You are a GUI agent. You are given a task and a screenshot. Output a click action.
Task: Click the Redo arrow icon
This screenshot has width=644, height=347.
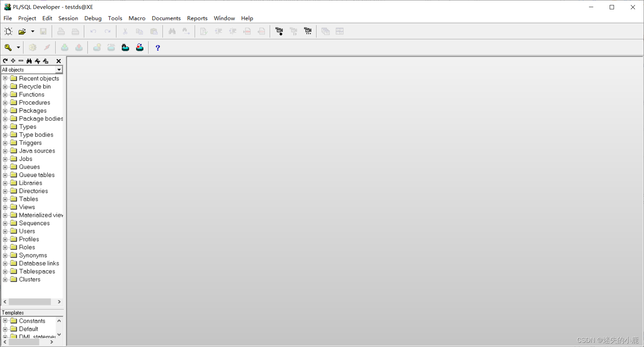(108, 31)
